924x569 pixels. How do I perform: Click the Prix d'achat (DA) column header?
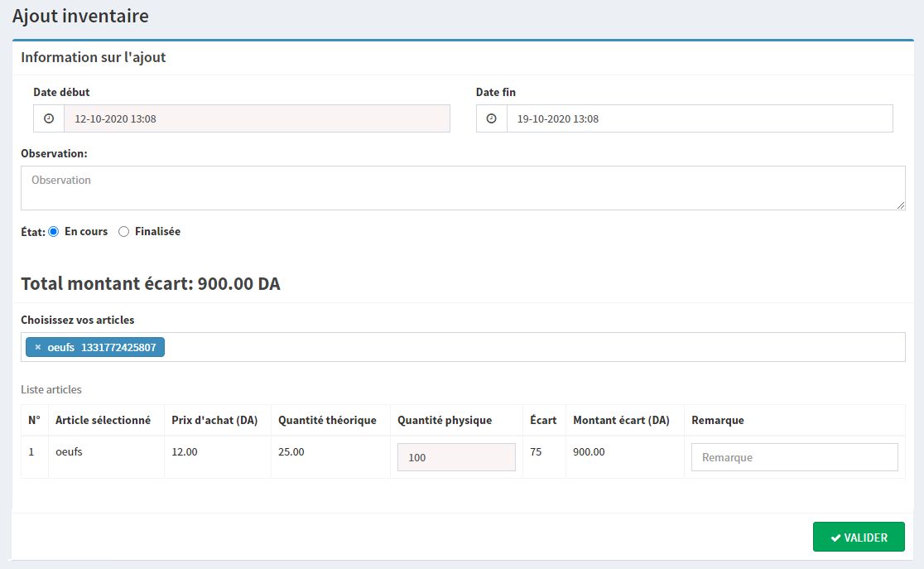pyautogui.click(x=214, y=420)
